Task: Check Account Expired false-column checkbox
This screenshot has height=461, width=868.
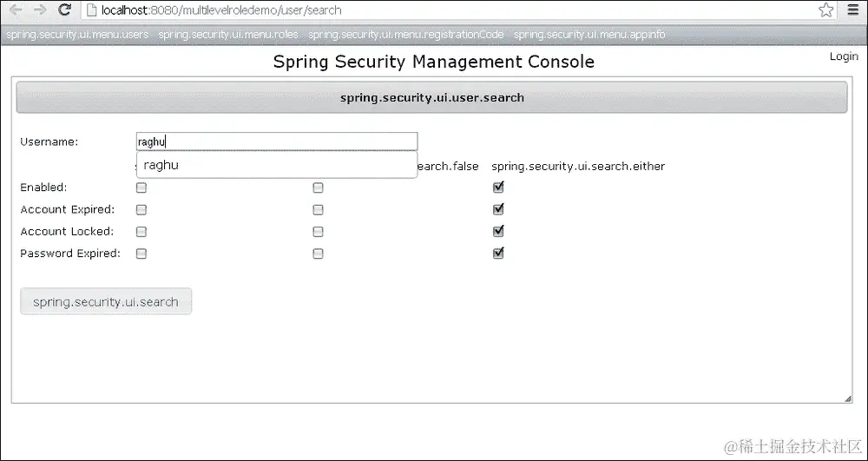Action: 318,210
